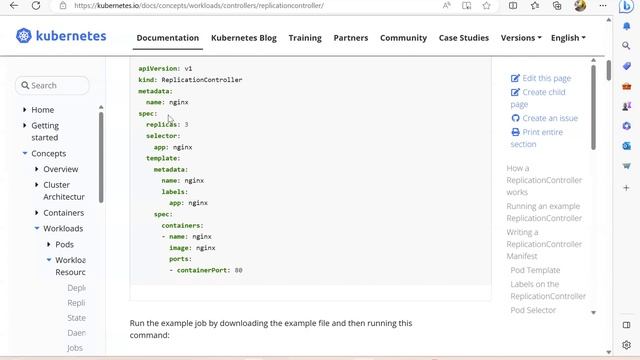Open the Versions dropdown
This screenshot has height=360, width=640.
(x=521, y=38)
